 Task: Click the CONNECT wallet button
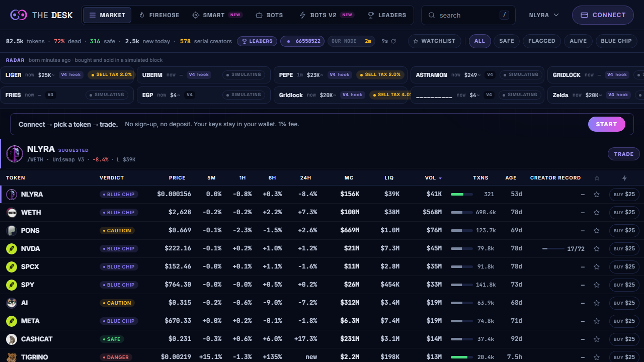[603, 15]
